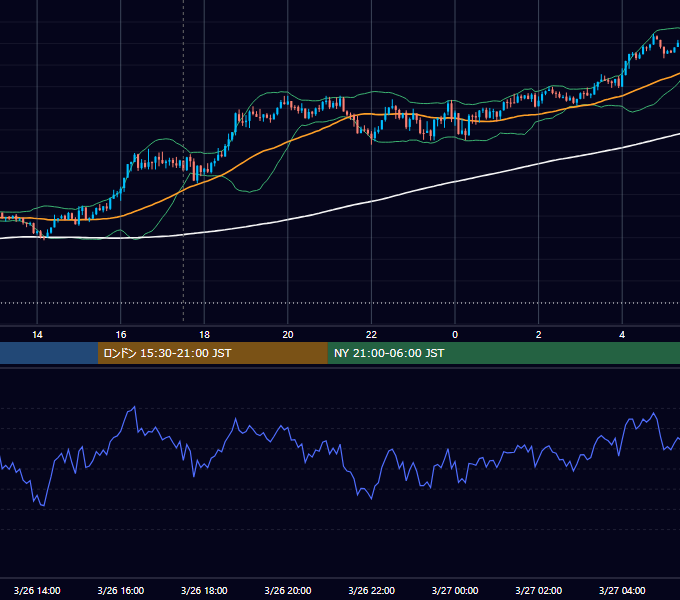The width and height of the screenshot is (680, 600).
Task: Click the London 15:30-21:00 JST session bar
Action: 212,353
